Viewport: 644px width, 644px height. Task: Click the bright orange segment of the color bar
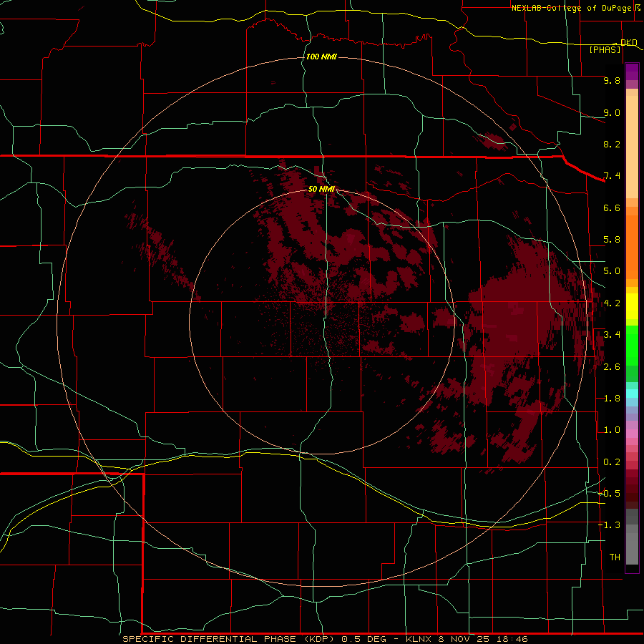pos(632,248)
